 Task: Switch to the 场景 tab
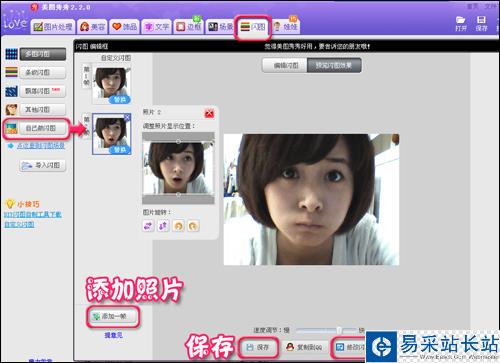pyautogui.click(x=220, y=27)
